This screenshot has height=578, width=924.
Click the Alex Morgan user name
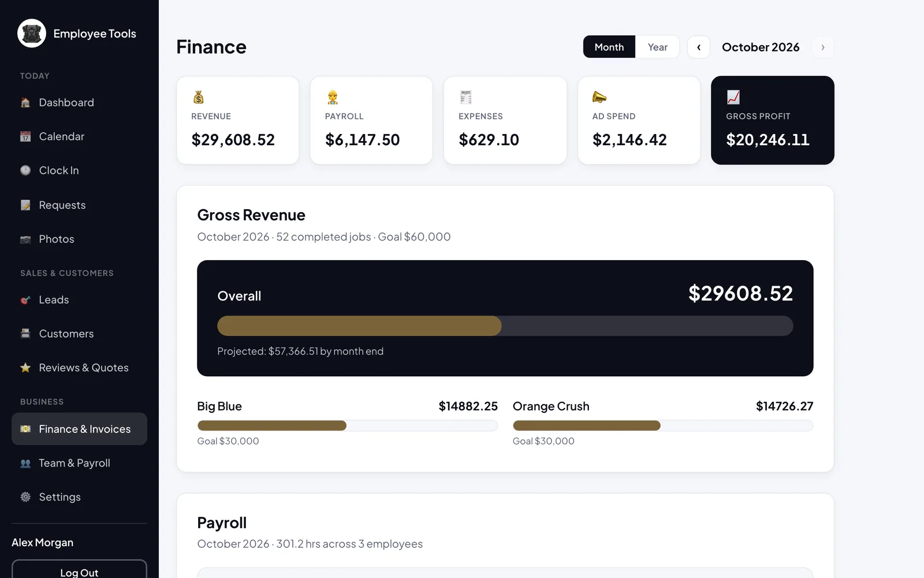[x=43, y=542]
